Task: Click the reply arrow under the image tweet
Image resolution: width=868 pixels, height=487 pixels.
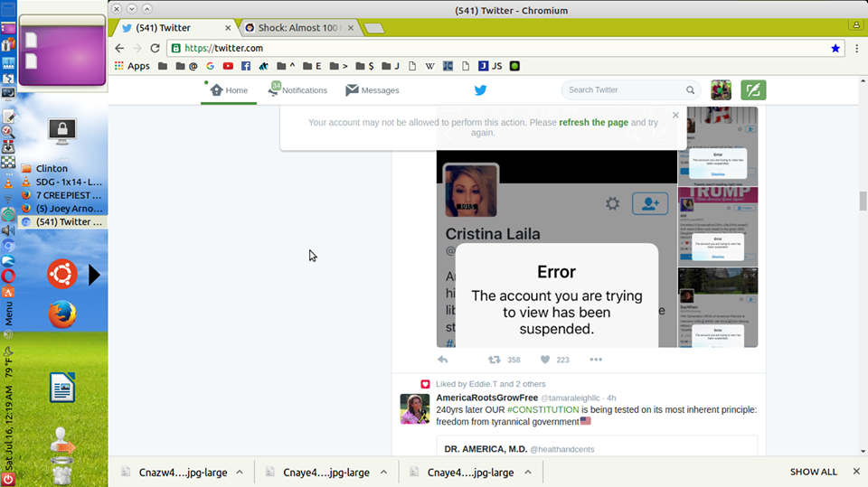Action: pos(443,360)
